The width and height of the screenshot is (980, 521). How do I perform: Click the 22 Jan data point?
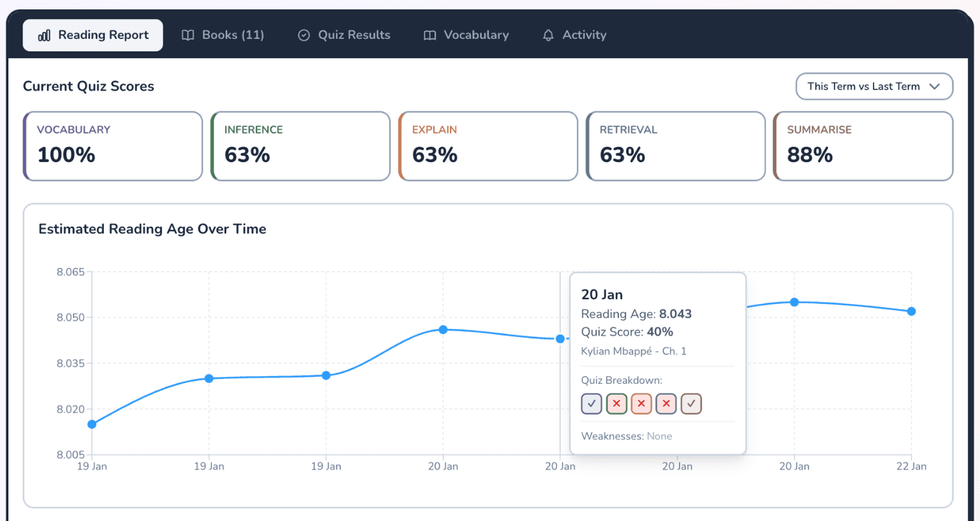911,311
